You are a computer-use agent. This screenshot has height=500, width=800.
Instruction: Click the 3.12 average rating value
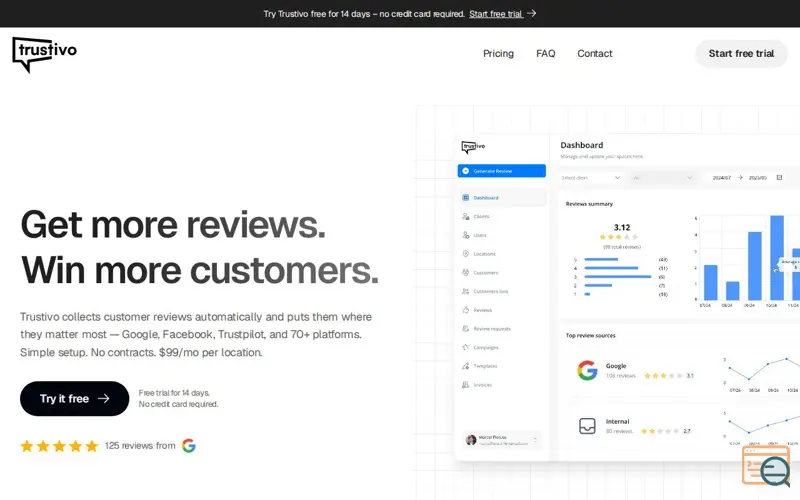(x=621, y=227)
